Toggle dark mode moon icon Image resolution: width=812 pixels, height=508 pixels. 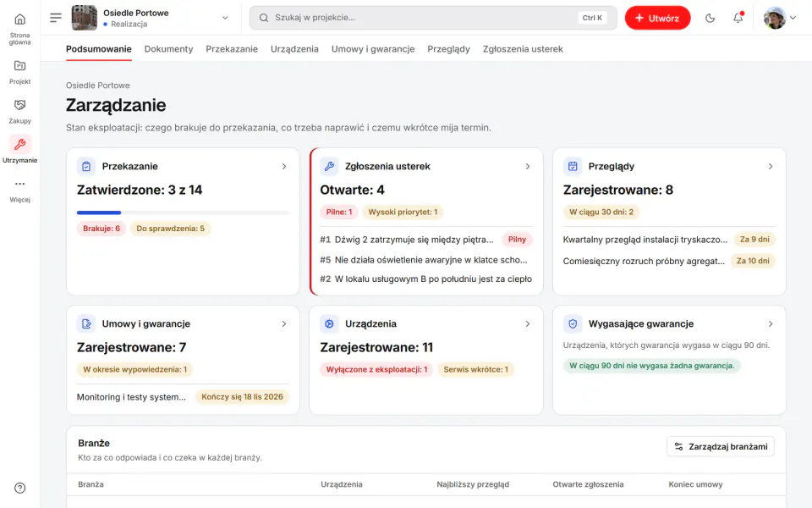pyautogui.click(x=710, y=18)
